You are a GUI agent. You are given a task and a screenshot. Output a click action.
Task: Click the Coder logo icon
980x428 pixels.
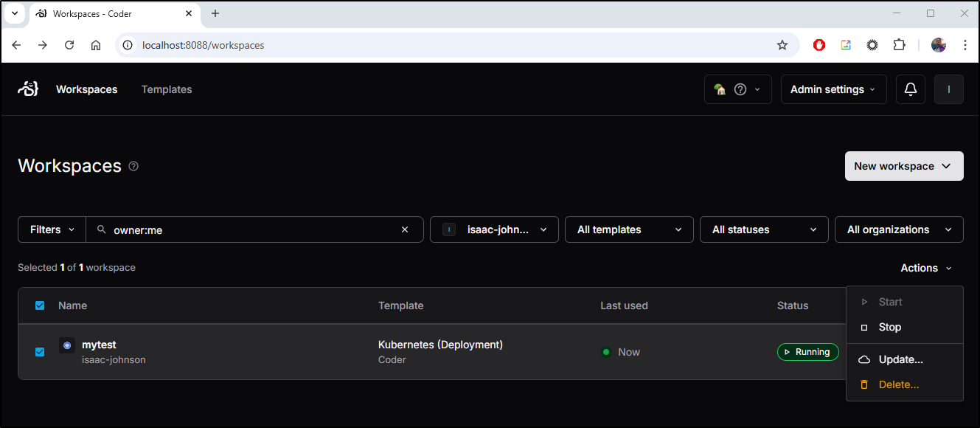(x=28, y=89)
